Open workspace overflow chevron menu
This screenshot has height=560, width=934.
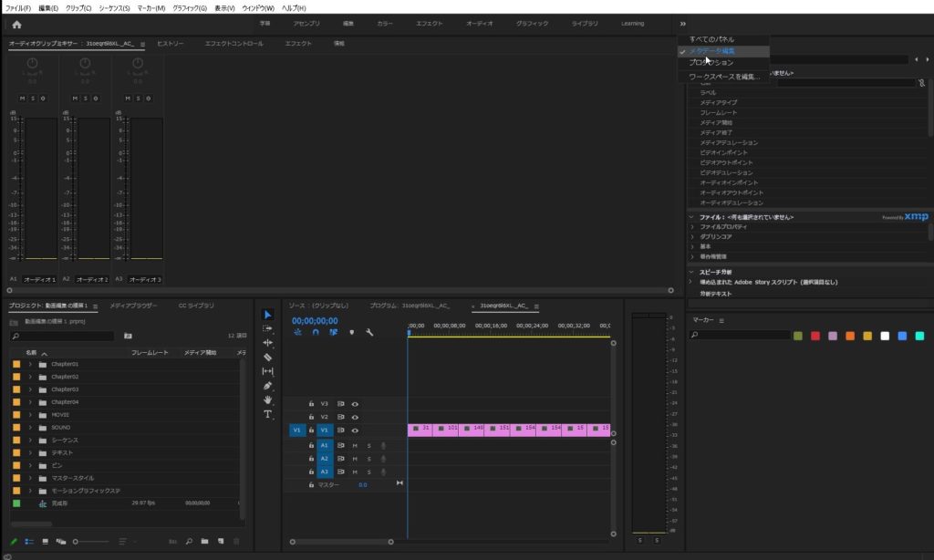point(683,24)
